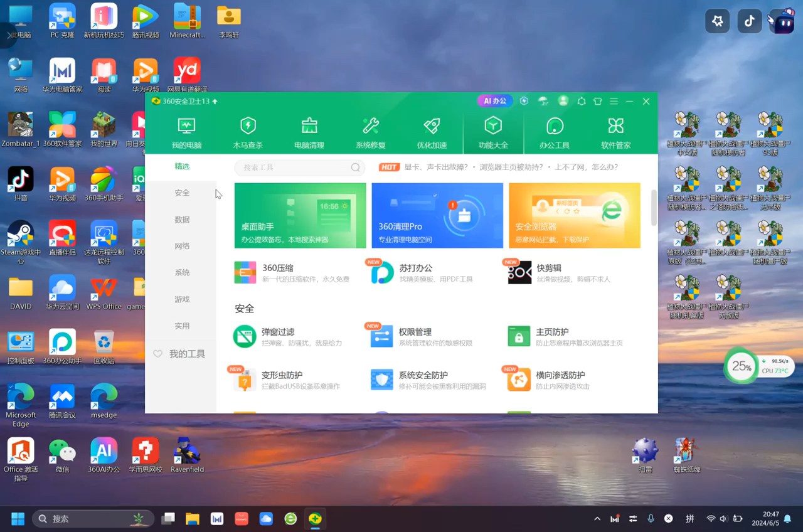Viewport: 803px width, 532px height.
Task: Open the Windows Start menu
Action: tap(18, 519)
